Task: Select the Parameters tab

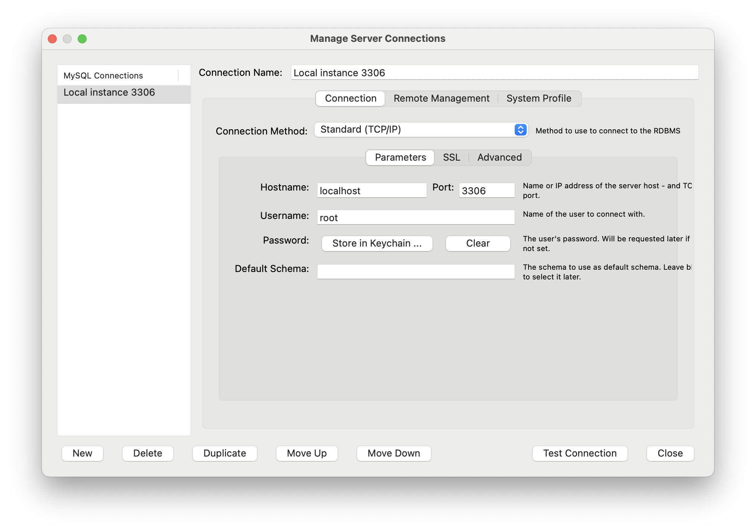Action: click(x=400, y=157)
